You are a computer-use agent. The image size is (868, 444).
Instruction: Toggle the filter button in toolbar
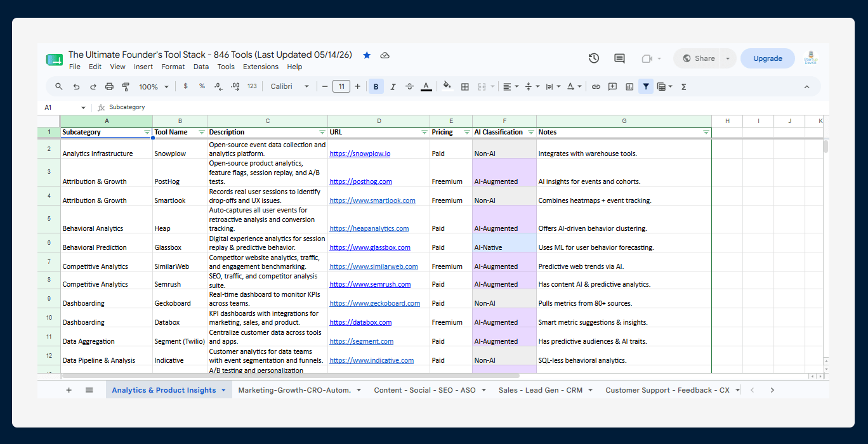(x=646, y=87)
